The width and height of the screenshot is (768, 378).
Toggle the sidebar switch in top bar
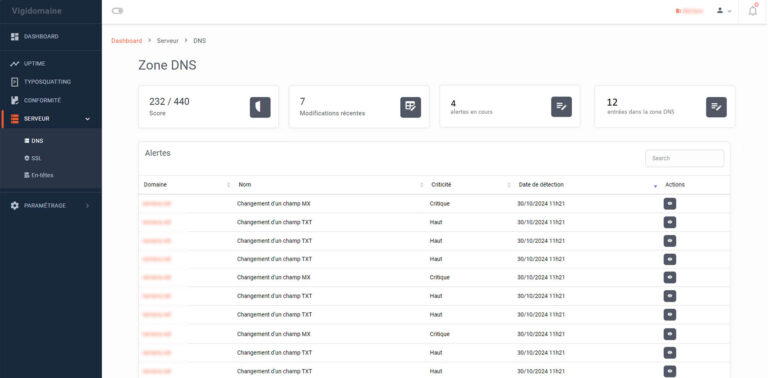click(118, 11)
